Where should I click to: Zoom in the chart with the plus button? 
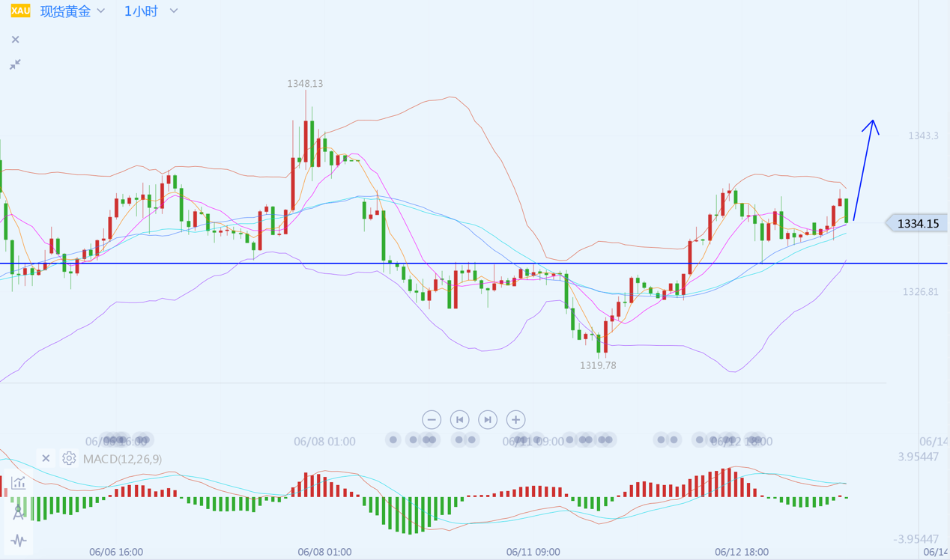(515, 420)
